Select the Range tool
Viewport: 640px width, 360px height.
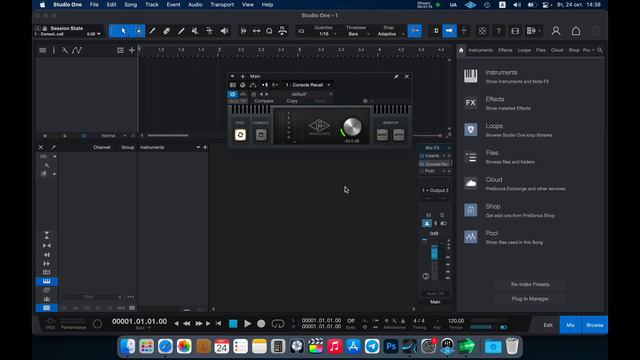pyautogui.click(x=138, y=31)
